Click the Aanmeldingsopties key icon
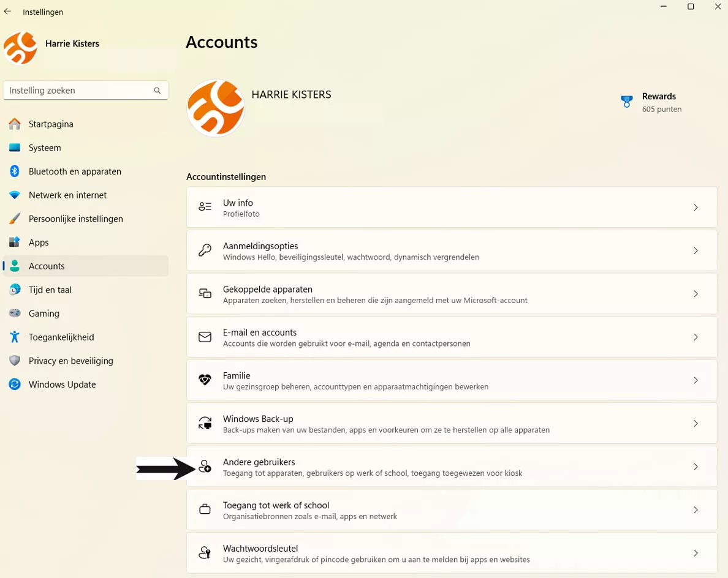 205,250
